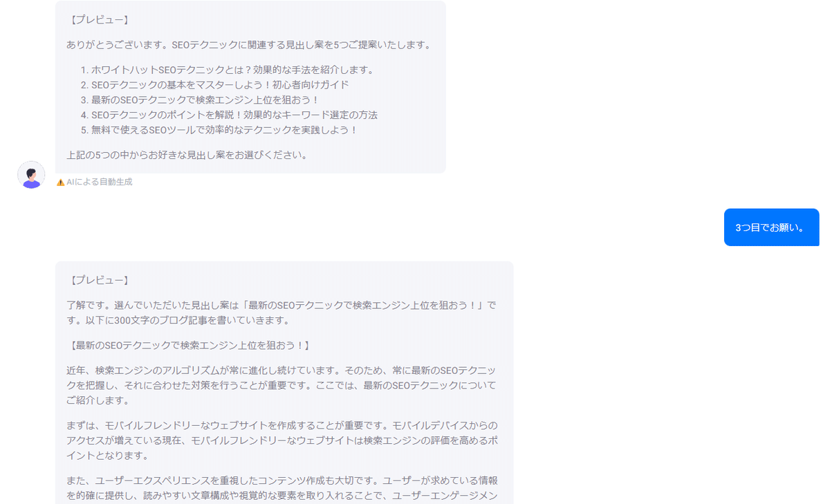
Task: Select the blue 3つ目でお願い。 message bubble
Action: pos(771,227)
